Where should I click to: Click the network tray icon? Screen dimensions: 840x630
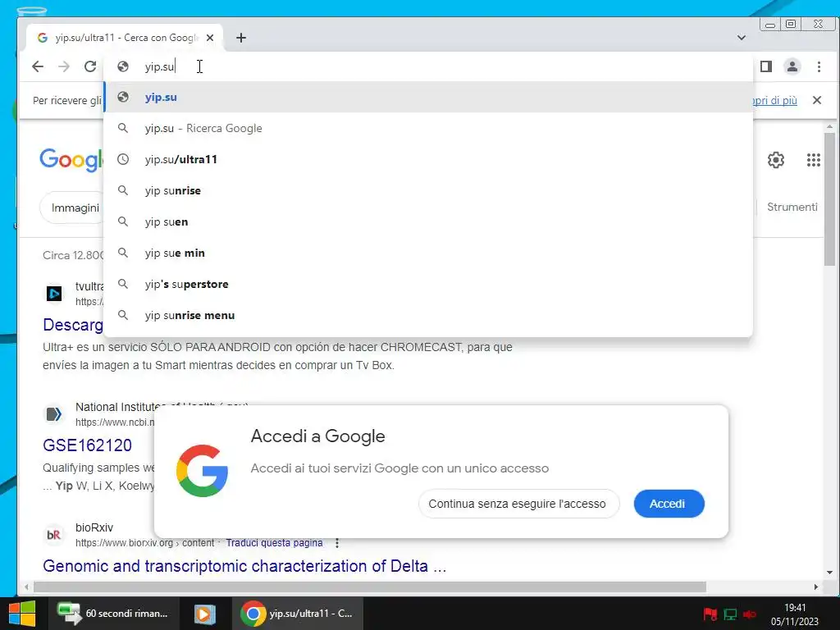tap(730, 614)
